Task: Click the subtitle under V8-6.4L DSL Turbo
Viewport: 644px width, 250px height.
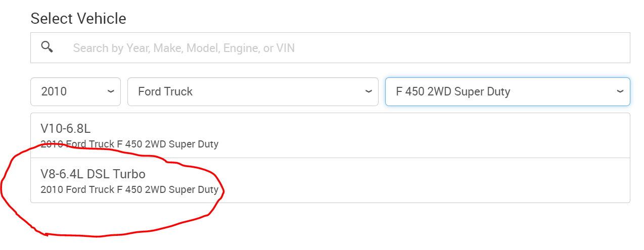Action: [129, 190]
